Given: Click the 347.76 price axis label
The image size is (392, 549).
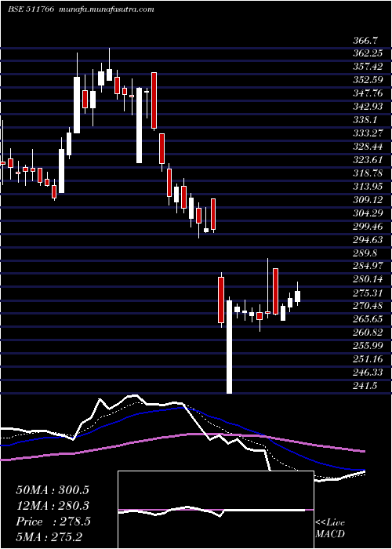Looking at the screenshot, I should point(368,93).
